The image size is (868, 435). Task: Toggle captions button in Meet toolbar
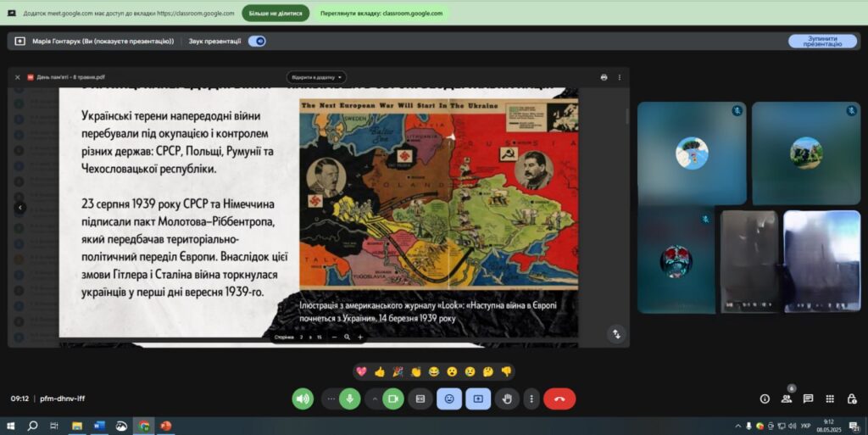pos(420,399)
